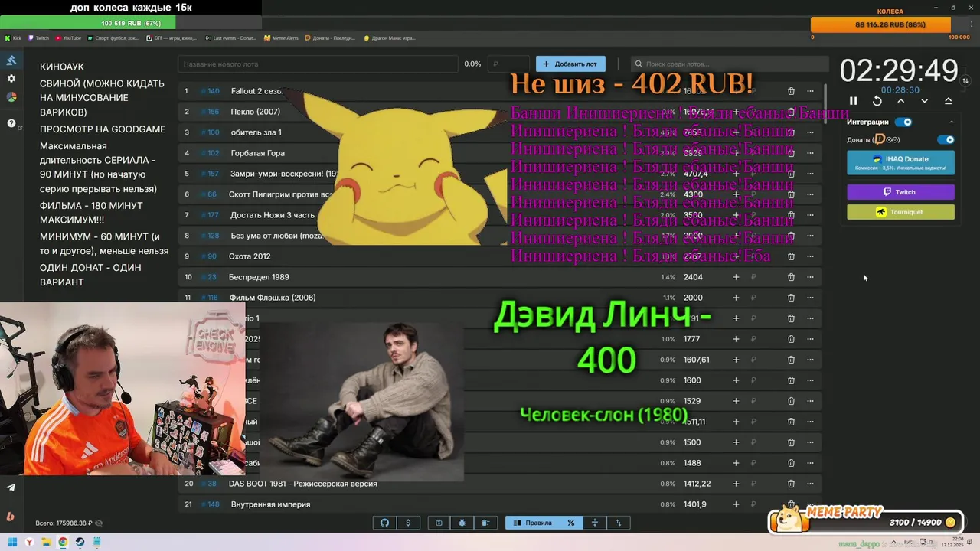The height and width of the screenshot is (551, 980).
Task: Open more options for Беспредел 1989
Action: click(x=810, y=277)
